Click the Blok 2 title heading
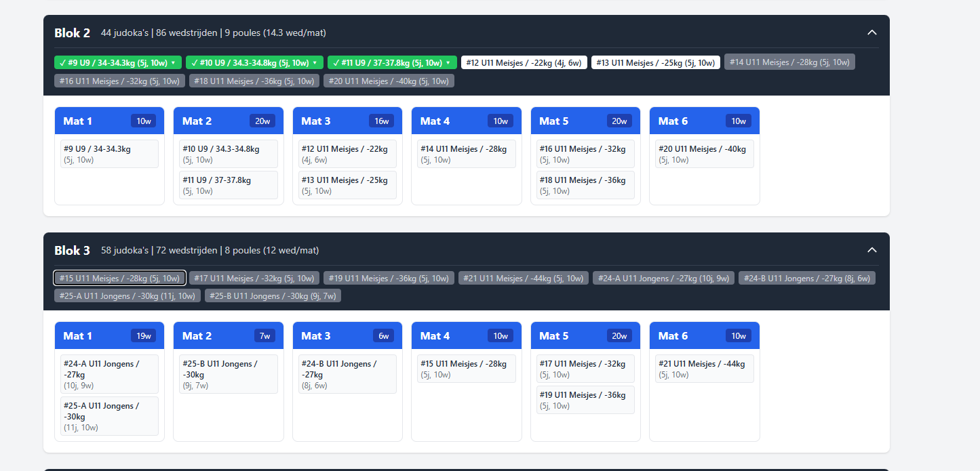The image size is (980, 471). tap(72, 33)
